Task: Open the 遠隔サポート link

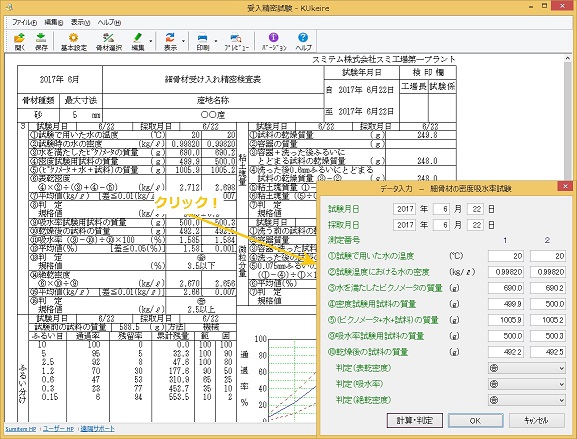Action: (x=98, y=429)
